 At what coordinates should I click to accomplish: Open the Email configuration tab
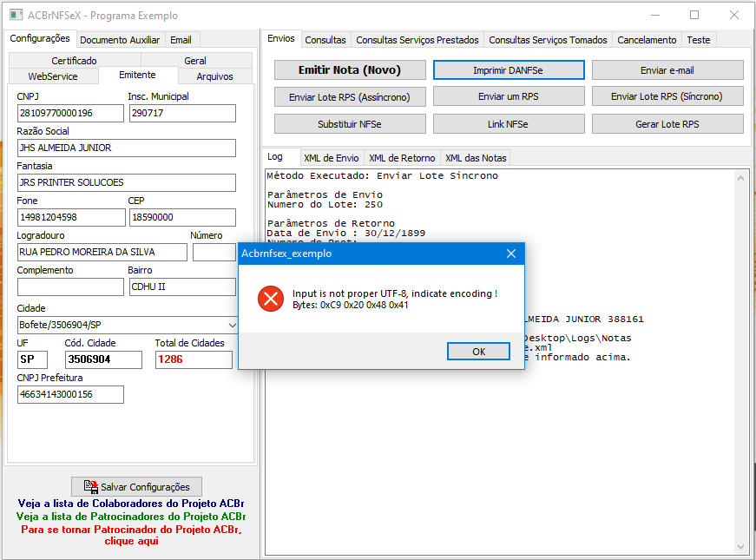point(181,40)
